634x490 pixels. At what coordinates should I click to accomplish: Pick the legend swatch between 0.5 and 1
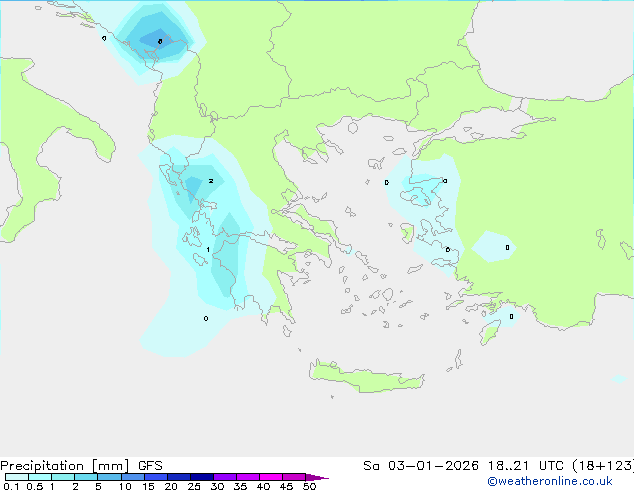coord(40,477)
